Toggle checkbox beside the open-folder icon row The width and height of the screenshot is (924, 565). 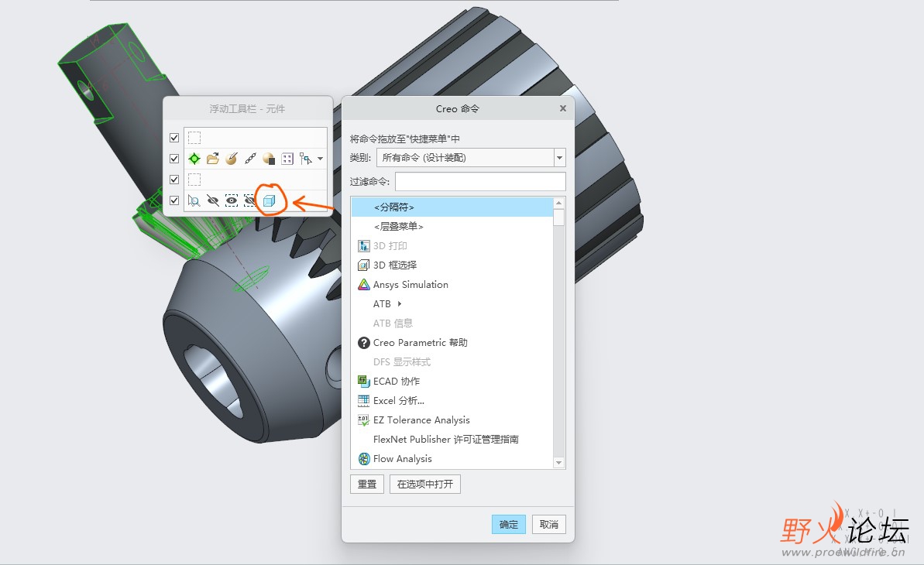(173, 159)
